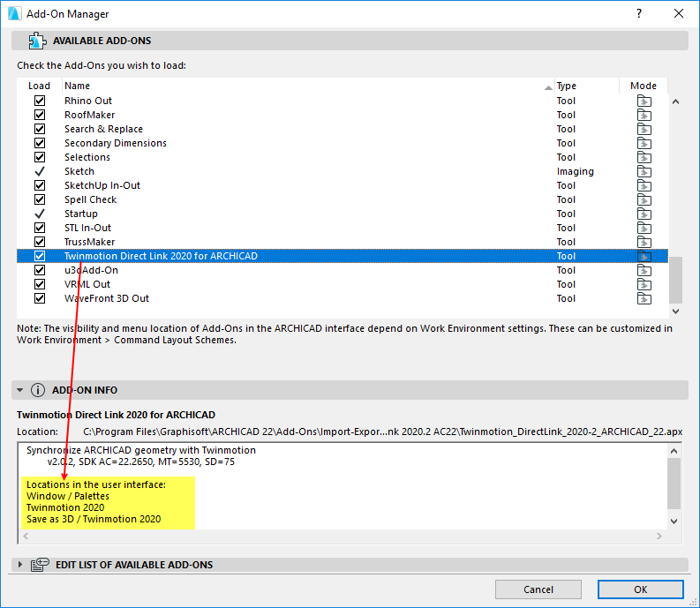Select the Rhino Out row name
Viewport: 700px width, 608px height.
tap(88, 101)
